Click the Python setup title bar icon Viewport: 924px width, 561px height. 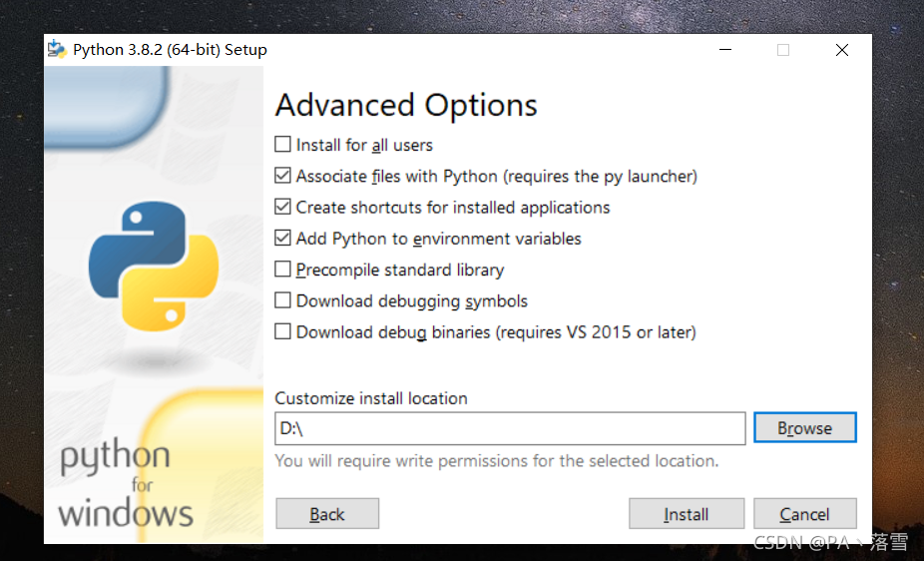coord(57,50)
